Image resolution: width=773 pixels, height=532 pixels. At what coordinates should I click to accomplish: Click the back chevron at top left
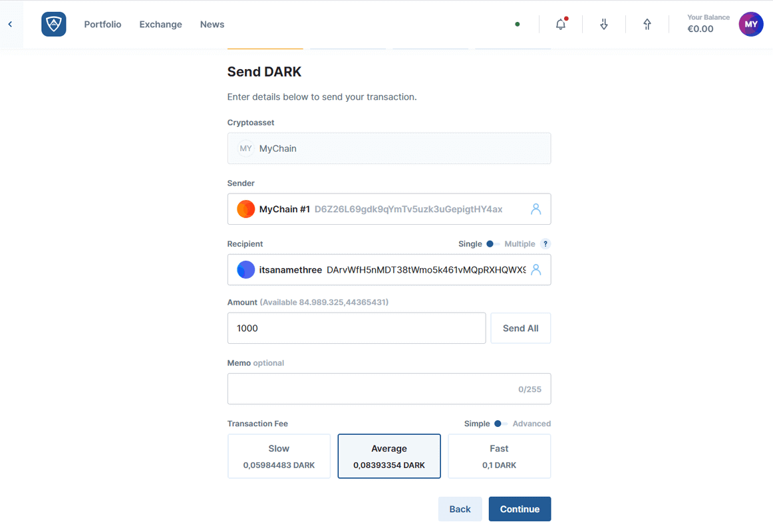(x=10, y=25)
